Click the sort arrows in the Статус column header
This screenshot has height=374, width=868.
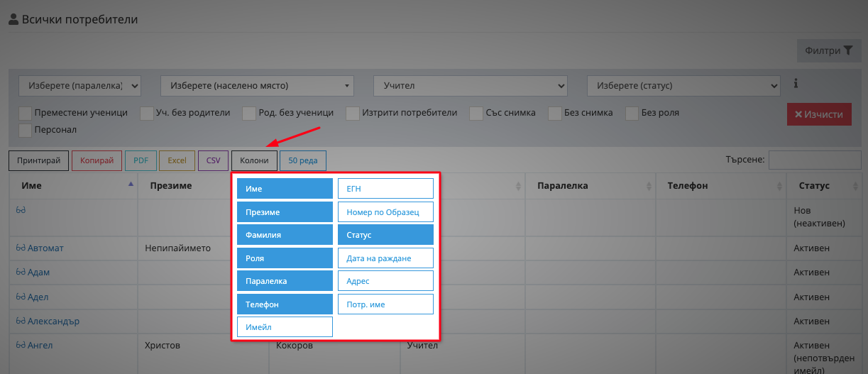(x=855, y=186)
